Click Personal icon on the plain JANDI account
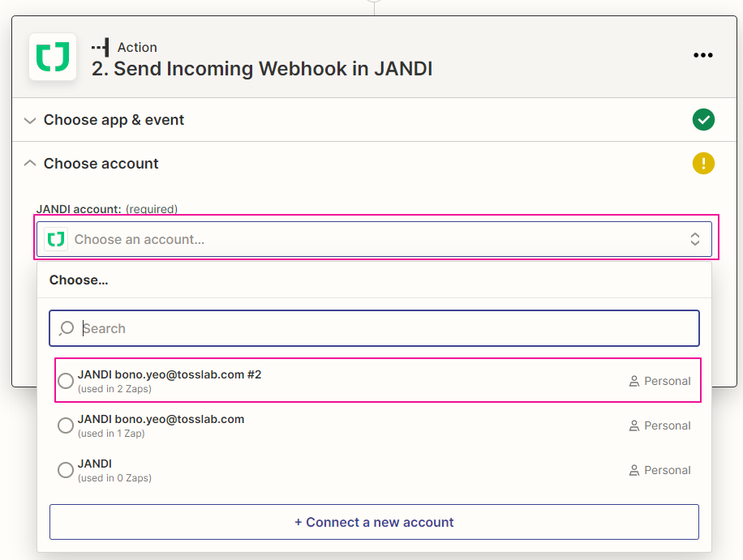The image size is (743, 560). coord(634,470)
